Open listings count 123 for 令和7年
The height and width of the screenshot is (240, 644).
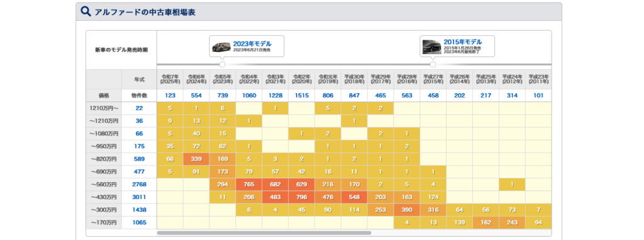(170, 96)
